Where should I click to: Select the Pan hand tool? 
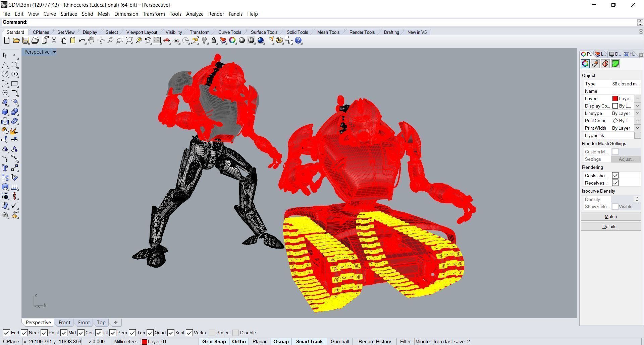91,41
